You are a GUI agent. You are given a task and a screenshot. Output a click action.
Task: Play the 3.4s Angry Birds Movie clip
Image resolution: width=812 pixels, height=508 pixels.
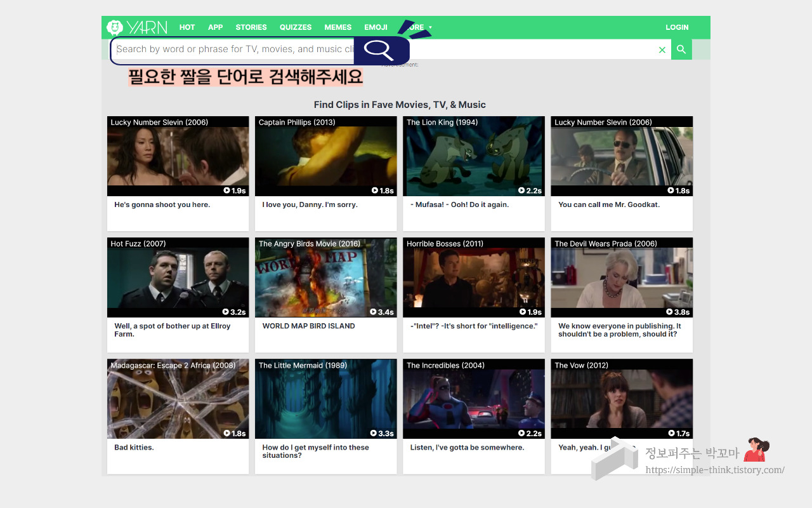pyautogui.click(x=382, y=312)
